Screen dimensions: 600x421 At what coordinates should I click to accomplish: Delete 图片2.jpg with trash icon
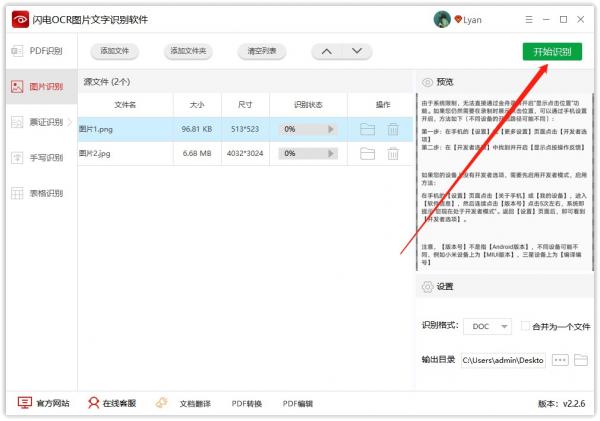[x=393, y=153]
